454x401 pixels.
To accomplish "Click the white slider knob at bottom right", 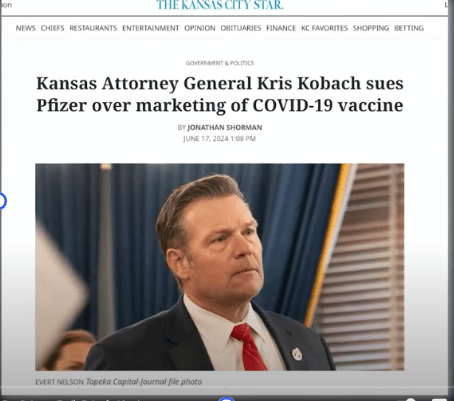I will 411,399.
